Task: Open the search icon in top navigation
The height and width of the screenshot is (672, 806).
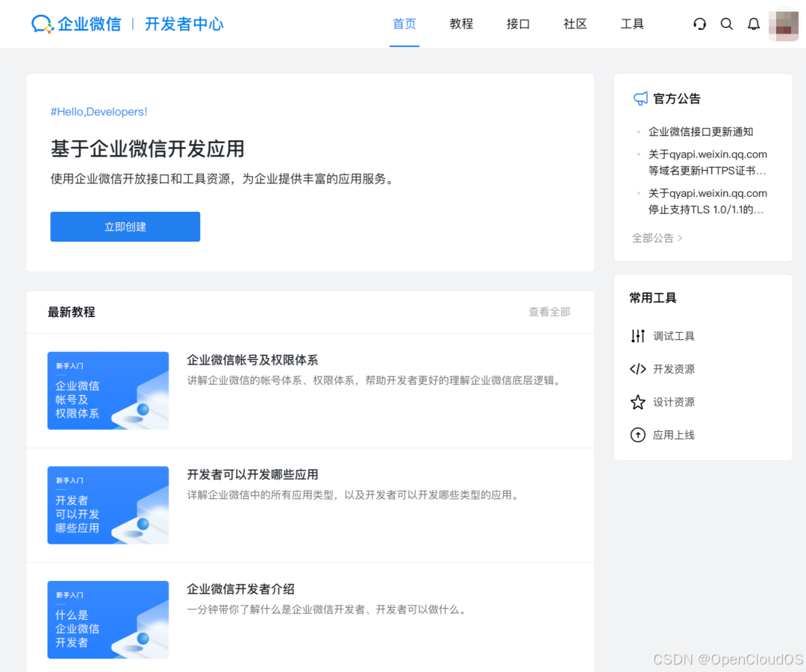Action: tap(726, 24)
